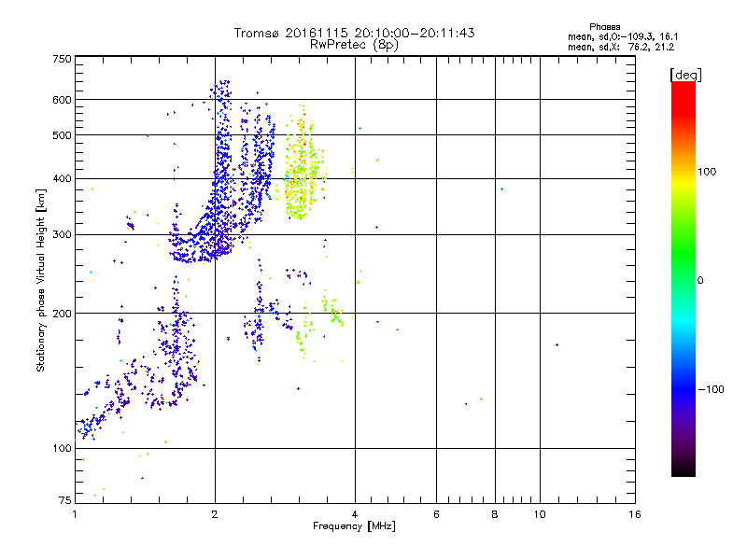Click the x-axis tick label '16'
Viewport: 747px width, 560px height.
click(x=635, y=514)
